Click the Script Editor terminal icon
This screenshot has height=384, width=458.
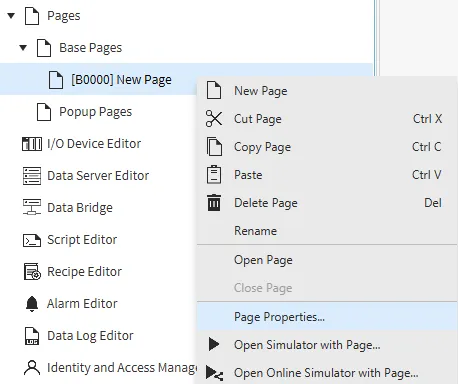32,240
